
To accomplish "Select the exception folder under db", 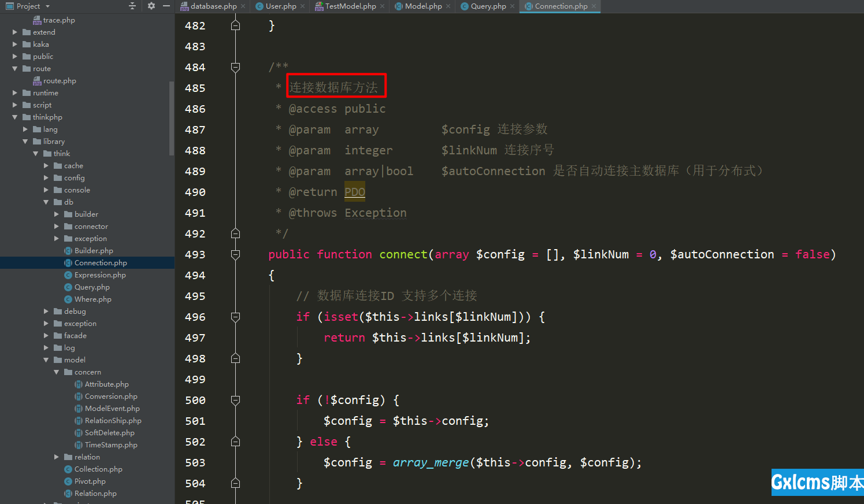I will click(x=90, y=239).
